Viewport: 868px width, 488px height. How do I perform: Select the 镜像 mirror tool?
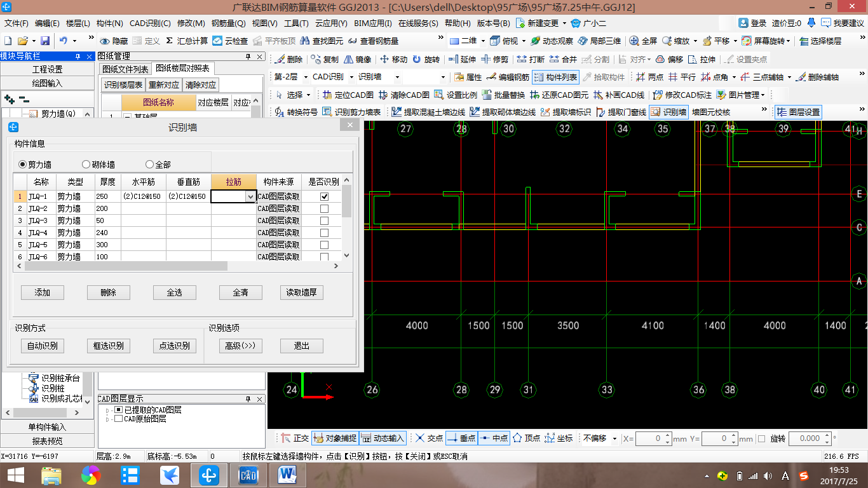point(357,60)
